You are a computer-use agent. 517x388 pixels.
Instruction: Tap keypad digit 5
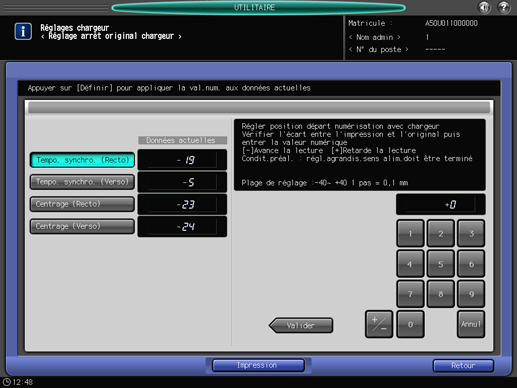click(x=441, y=264)
